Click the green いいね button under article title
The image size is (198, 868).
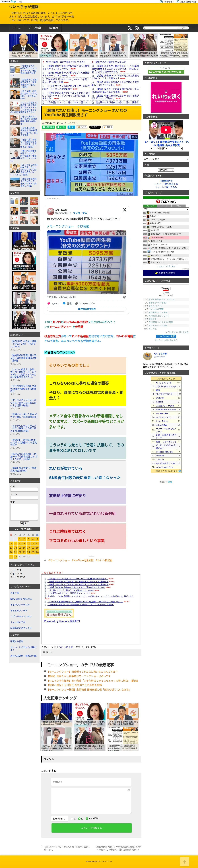click(x=61, y=127)
